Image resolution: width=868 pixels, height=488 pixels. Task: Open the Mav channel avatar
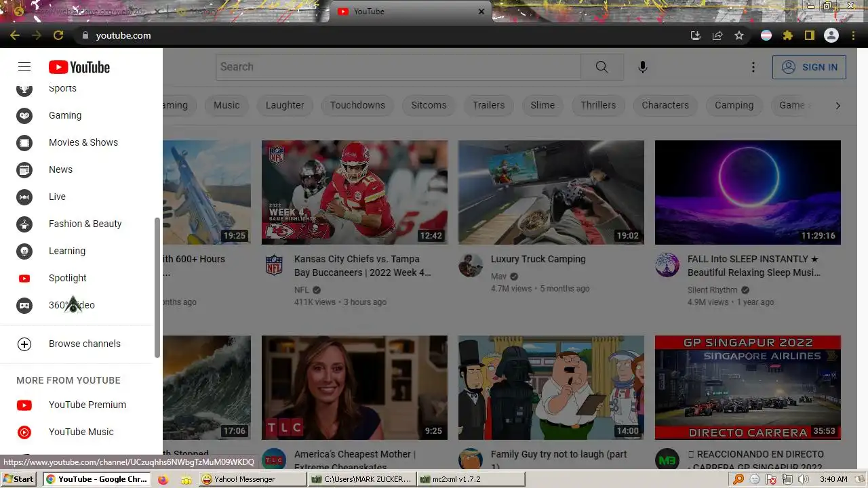pyautogui.click(x=471, y=265)
